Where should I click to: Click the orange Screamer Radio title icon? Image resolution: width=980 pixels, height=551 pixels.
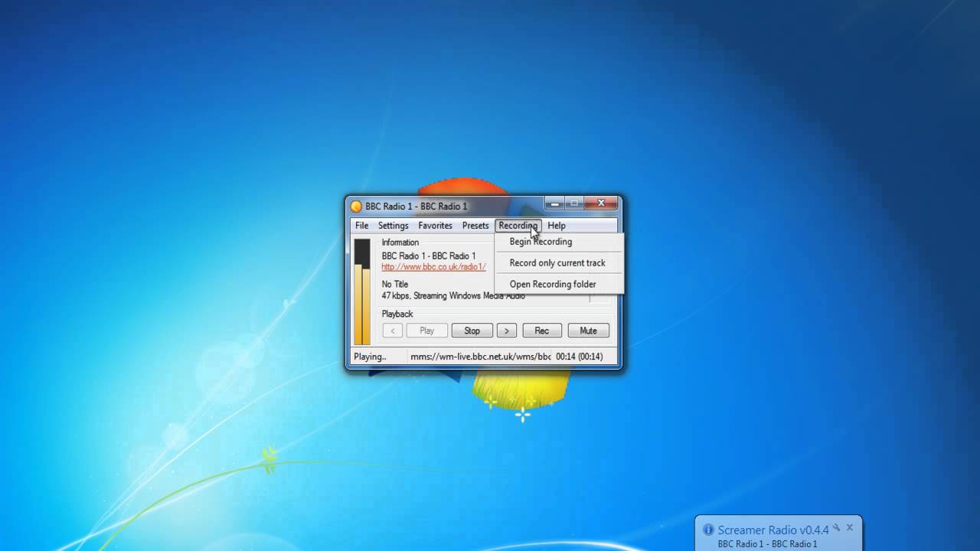click(356, 206)
